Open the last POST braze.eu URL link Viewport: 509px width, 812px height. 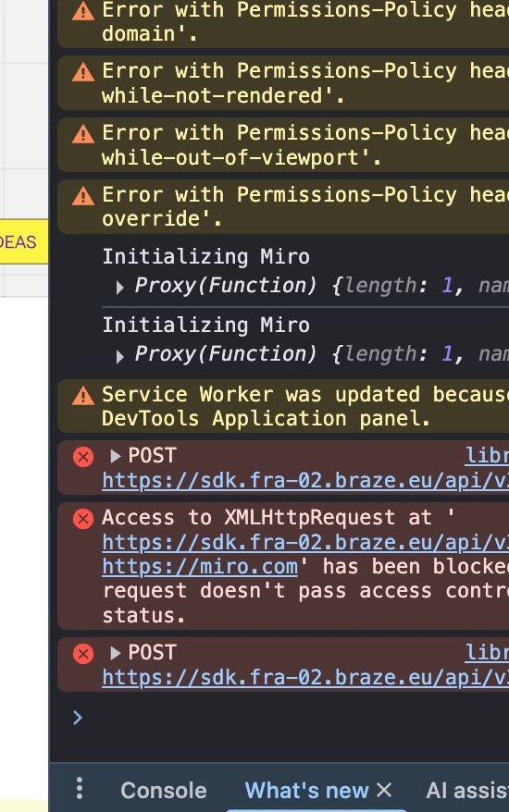(305, 677)
